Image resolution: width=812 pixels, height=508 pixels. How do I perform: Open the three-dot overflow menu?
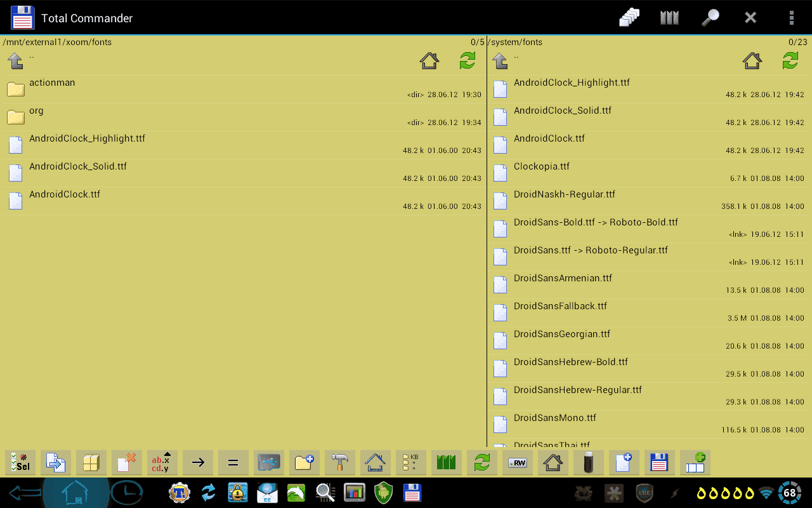pos(791,18)
